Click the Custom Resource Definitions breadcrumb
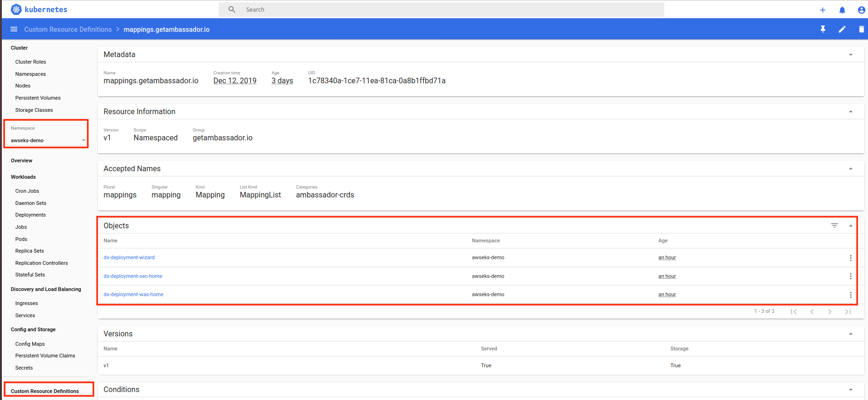Viewport: 868px width, 400px height. (x=68, y=29)
